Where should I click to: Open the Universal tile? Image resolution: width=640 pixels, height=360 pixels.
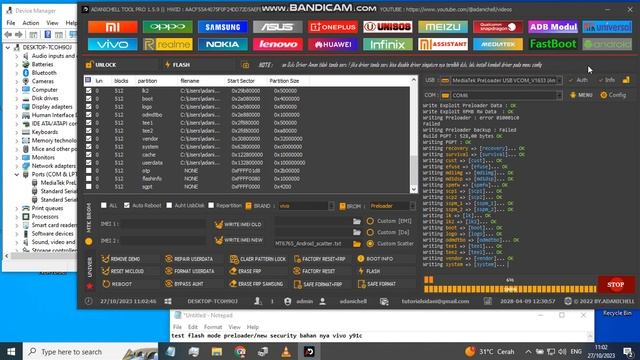tap(607, 27)
